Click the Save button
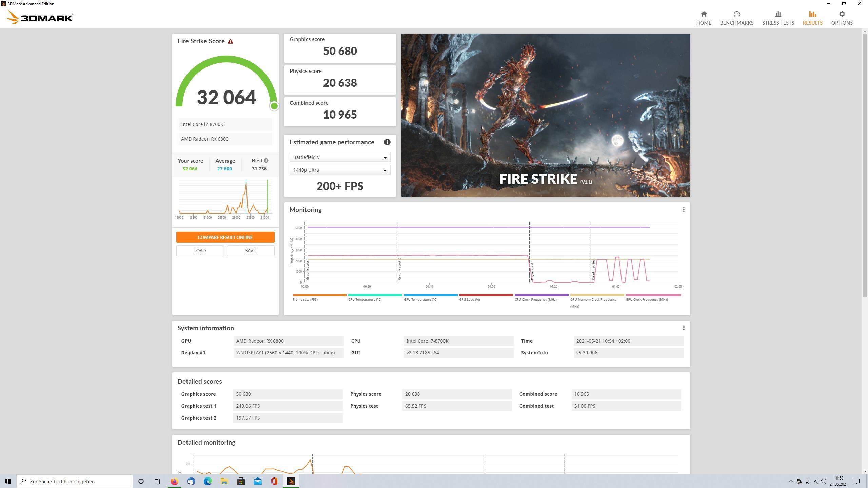Viewport: 868px width, 488px height. point(251,251)
